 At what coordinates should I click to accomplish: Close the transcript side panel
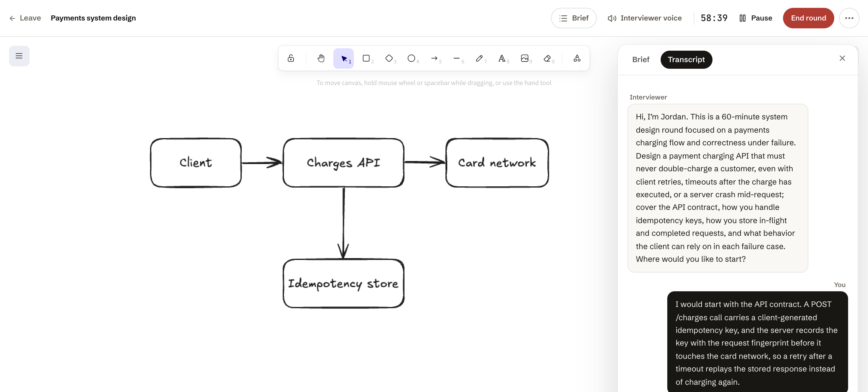842,58
